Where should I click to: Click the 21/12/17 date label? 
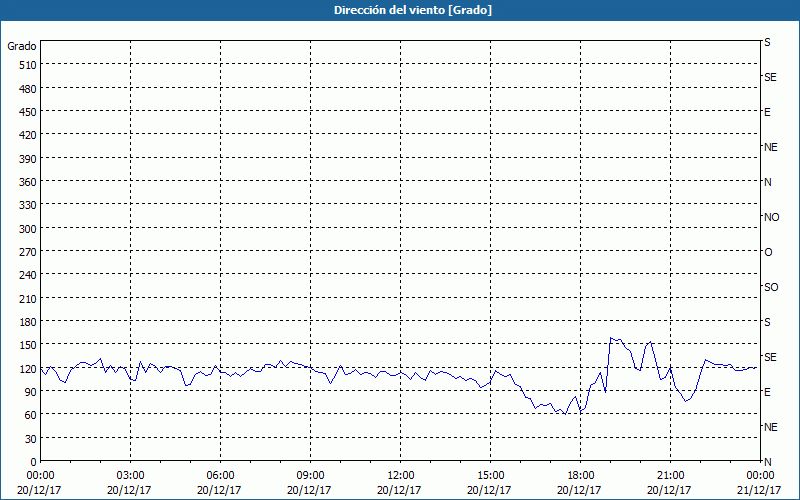coord(760,490)
